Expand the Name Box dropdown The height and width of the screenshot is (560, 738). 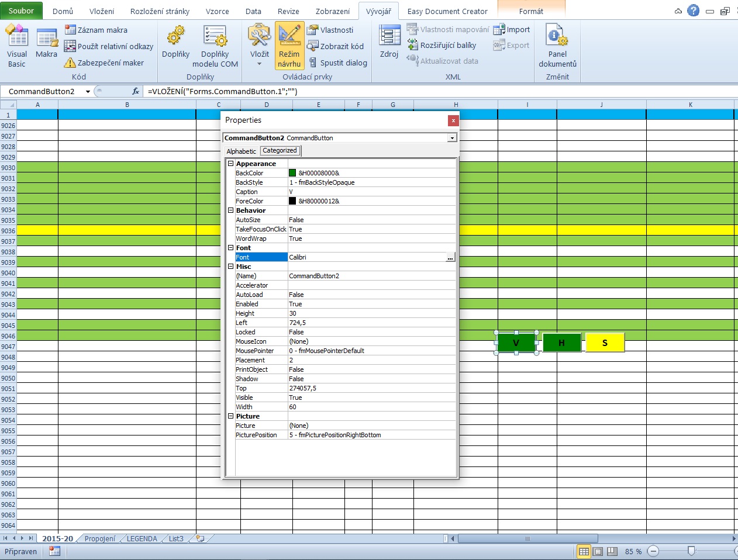[88, 91]
